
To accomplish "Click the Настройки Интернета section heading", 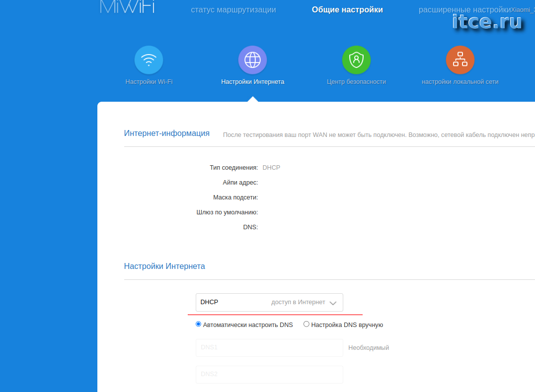I will pyautogui.click(x=164, y=266).
